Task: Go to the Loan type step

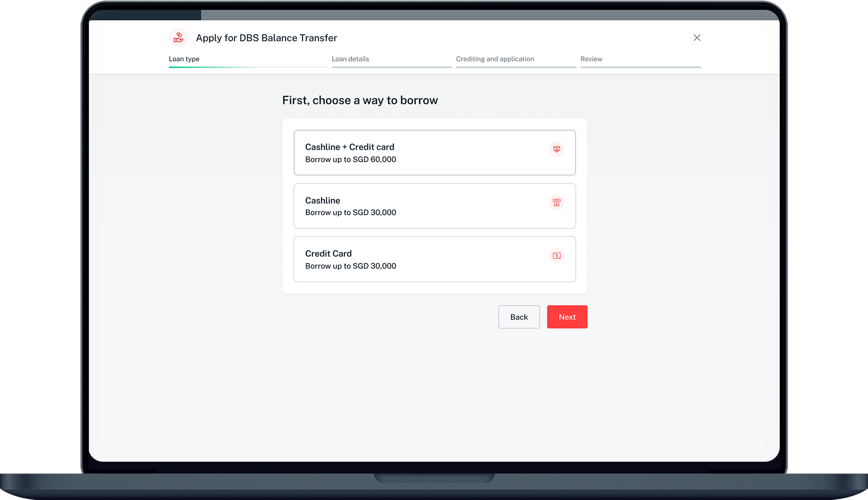Action: coord(184,59)
